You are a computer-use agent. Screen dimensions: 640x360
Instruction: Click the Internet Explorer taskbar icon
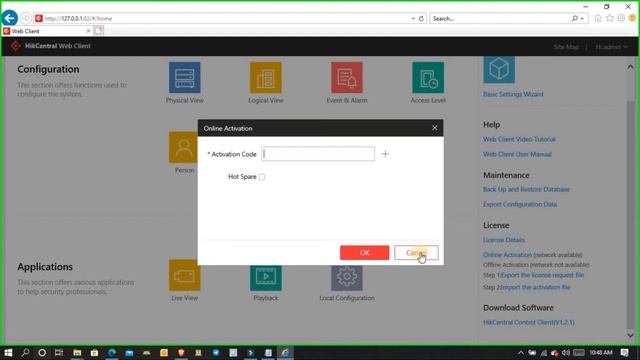pyautogui.click(x=285, y=353)
